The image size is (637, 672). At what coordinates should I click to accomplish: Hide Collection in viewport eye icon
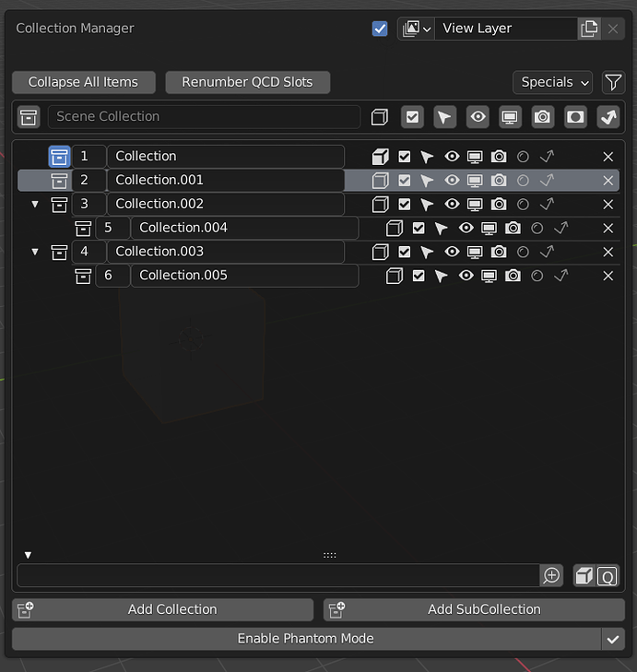(452, 157)
